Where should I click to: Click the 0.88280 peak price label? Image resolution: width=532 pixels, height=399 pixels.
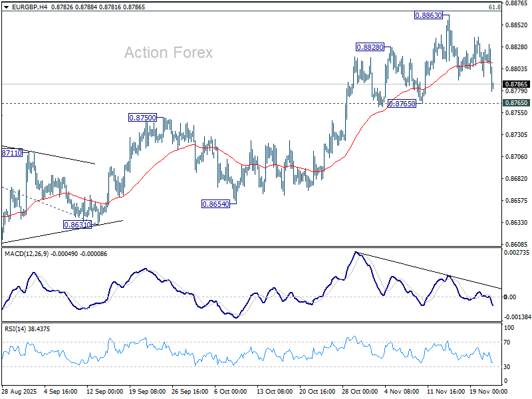click(370, 47)
